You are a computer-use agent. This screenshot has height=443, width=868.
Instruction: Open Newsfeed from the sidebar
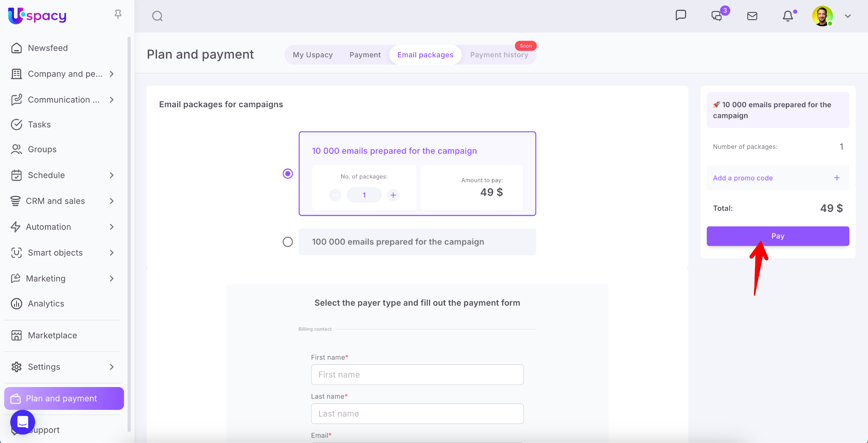click(x=47, y=48)
